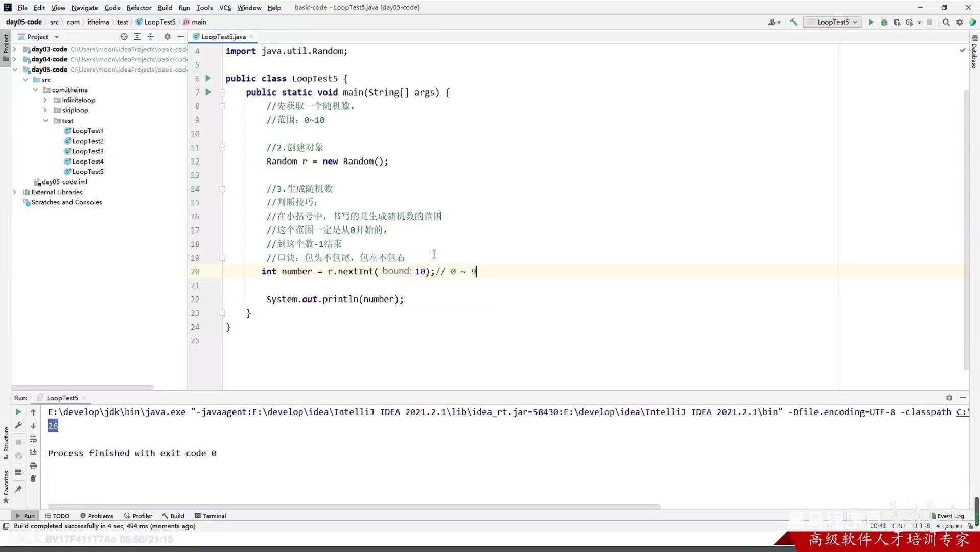Toggle scroll to end in console output

pyautogui.click(x=33, y=452)
